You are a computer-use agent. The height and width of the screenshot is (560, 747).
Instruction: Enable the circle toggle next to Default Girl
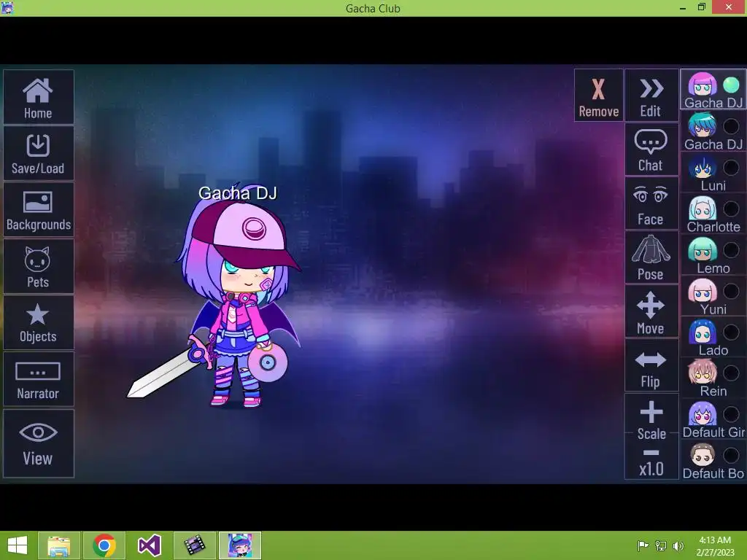[x=731, y=414]
